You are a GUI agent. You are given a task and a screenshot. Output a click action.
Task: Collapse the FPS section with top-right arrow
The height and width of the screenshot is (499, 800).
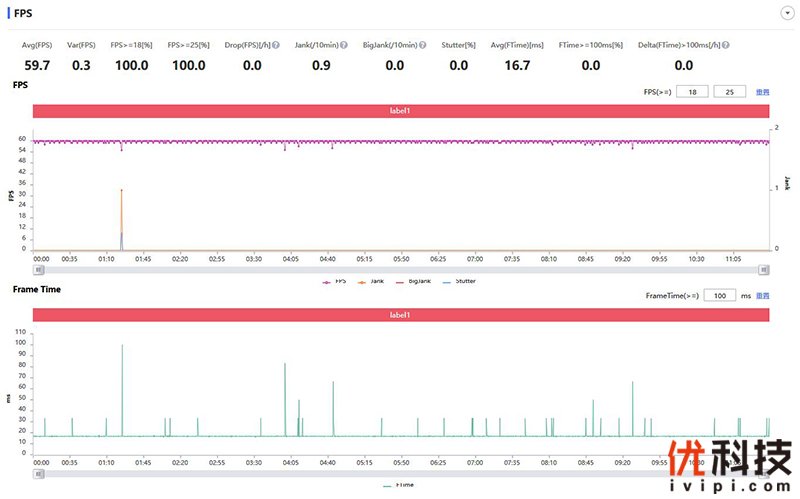click(x=787, y=12)
